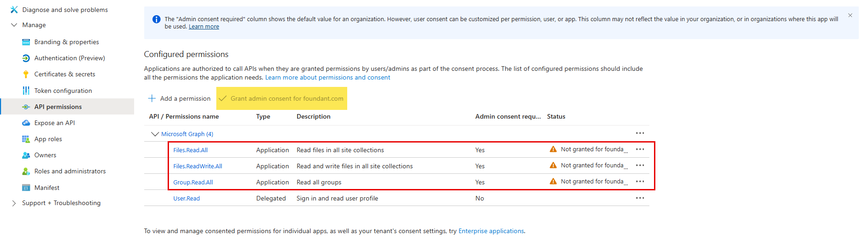Open Branding & properties page
The image size is (868, 246).
67,42
